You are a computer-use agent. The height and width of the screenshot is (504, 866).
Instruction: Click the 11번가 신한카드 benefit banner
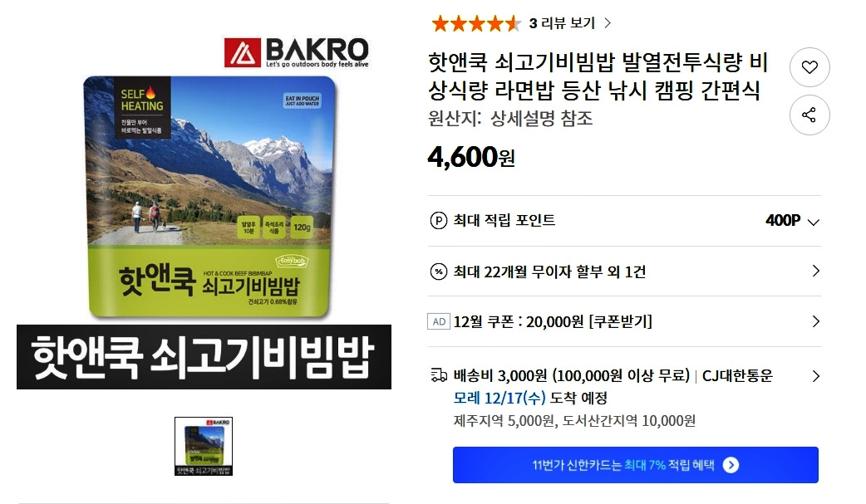(x=636, y=465)
